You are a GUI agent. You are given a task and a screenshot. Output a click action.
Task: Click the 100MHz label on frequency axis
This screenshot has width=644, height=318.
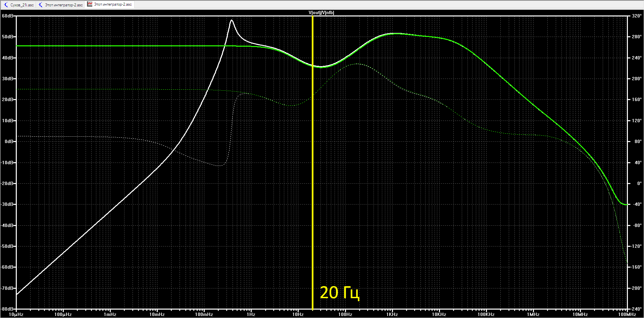click(x=627, y=314)
